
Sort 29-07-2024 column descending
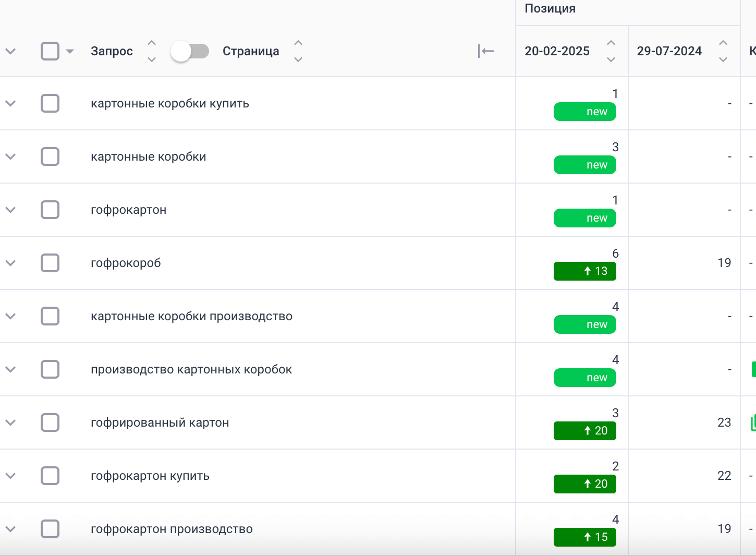pyautogui.click(x=723, y=59)
